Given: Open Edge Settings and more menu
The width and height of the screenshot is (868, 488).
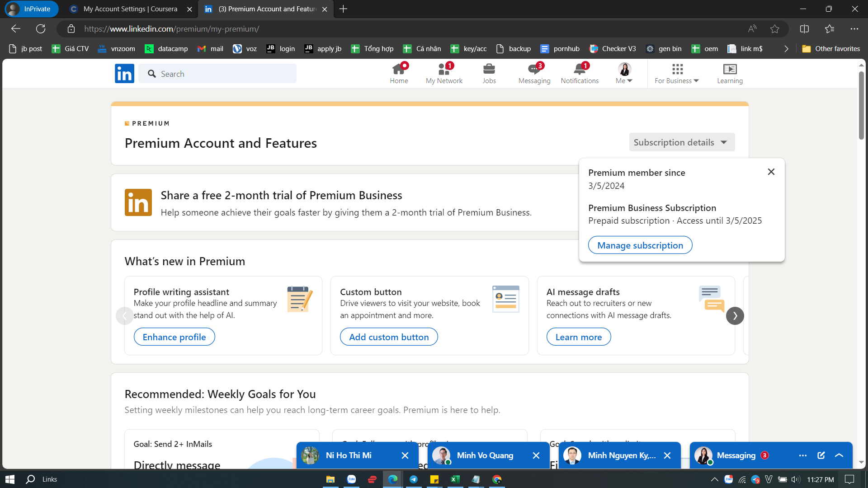Looking at the screenshot, I should (x=854, y=29).
